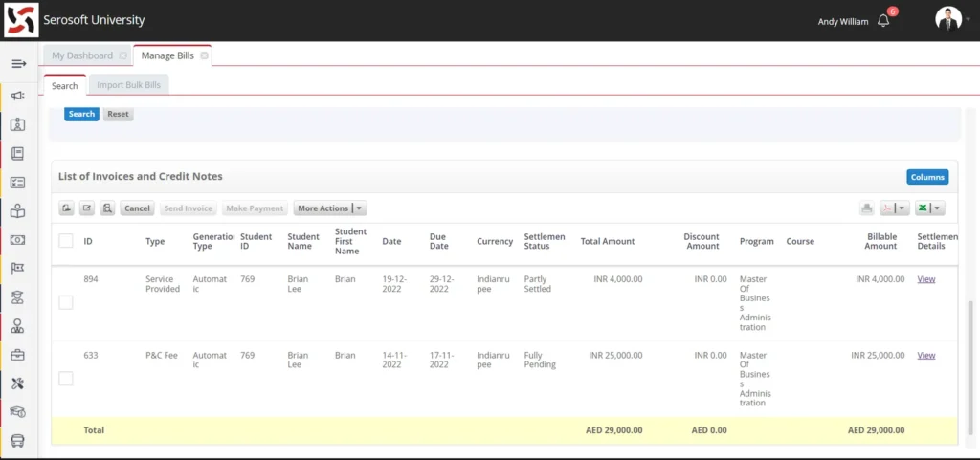Click the print icon above the table
Screen dimensions: 980x460
866,208
